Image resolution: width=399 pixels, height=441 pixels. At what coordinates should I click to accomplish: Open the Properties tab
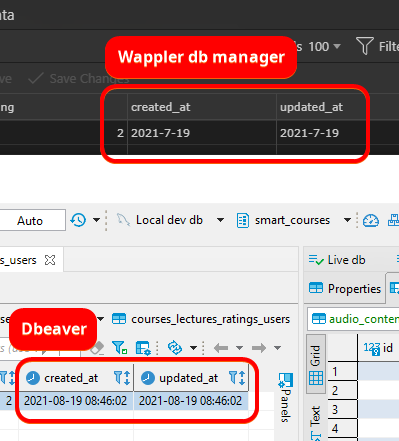point(345,289)
